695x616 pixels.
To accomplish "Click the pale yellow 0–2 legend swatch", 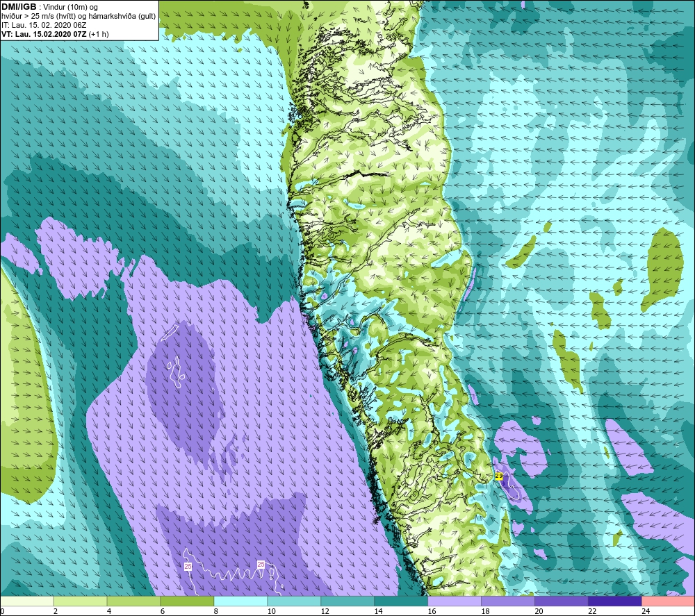I will coord(27,601).
